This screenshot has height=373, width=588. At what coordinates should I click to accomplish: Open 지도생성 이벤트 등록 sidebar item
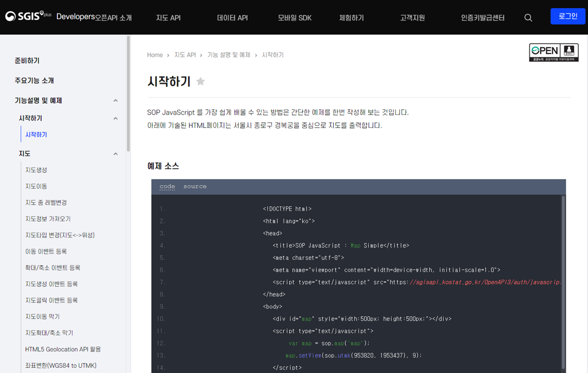(x=52, y=284)
